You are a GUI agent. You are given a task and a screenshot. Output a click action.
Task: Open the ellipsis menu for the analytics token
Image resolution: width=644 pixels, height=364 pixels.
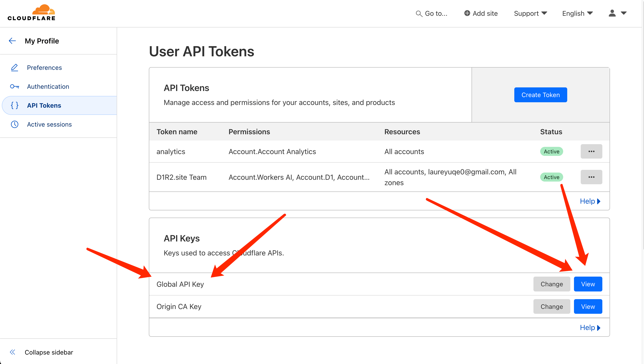[x=591, y=151]
